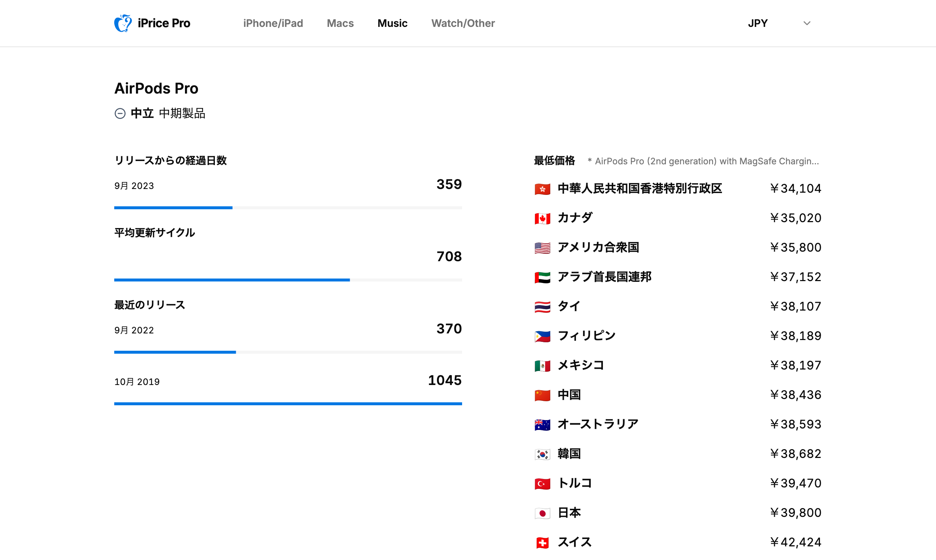Click the Philippines flag icon
936x560 pixels.
pyautogui.click(x=542, y=336)
